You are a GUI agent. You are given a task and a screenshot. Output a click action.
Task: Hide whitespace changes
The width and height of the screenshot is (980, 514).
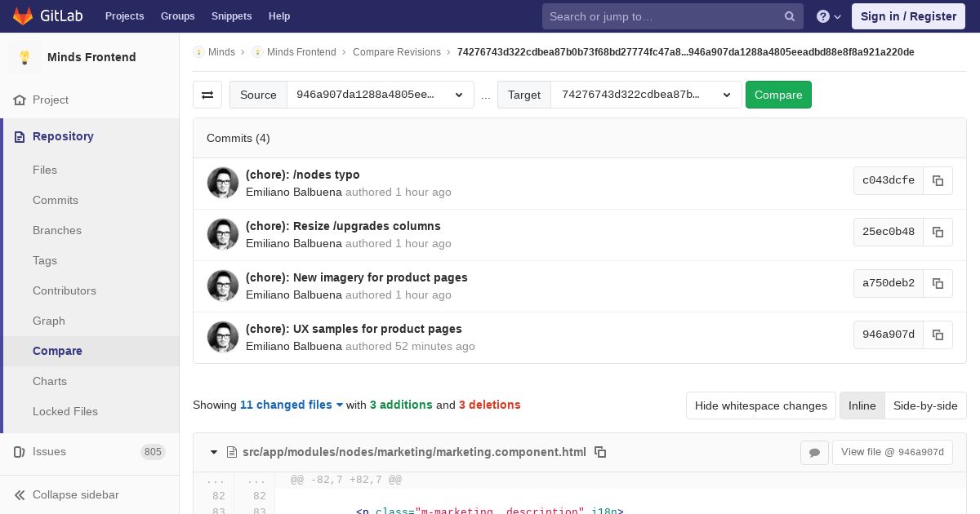tap(761, 405)
